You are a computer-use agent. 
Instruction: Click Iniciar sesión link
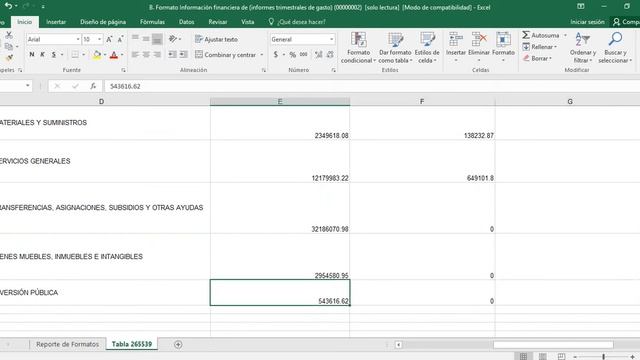click(x=587, y=22)
